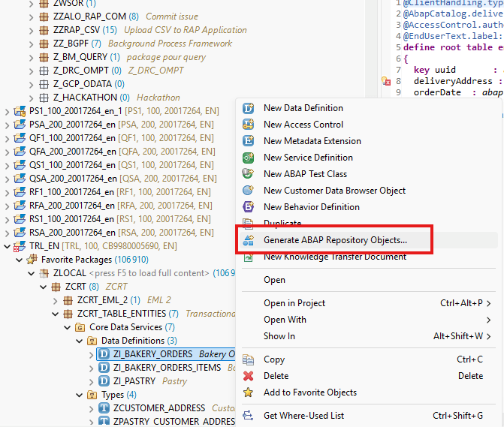The image size is (504, 427).
Task: Click the New Data Definition icon
Action: pyautogui.click(x=249, y=108)
